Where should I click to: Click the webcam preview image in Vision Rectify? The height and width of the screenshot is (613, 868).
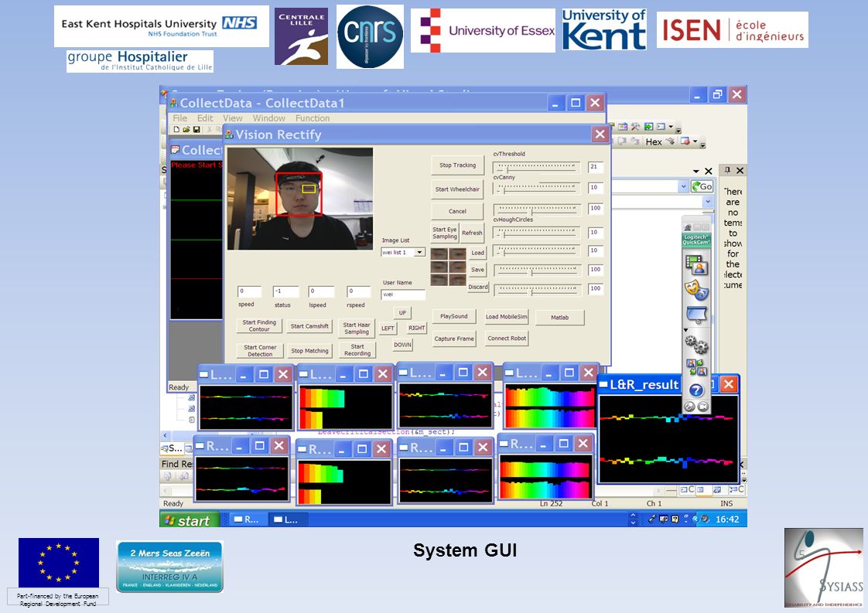click(300, 199)
